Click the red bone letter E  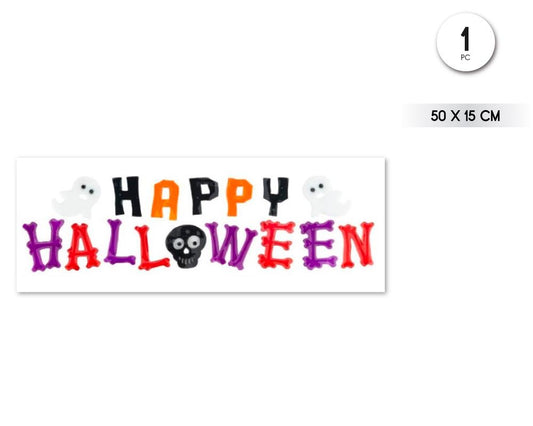tap(276, 245)
